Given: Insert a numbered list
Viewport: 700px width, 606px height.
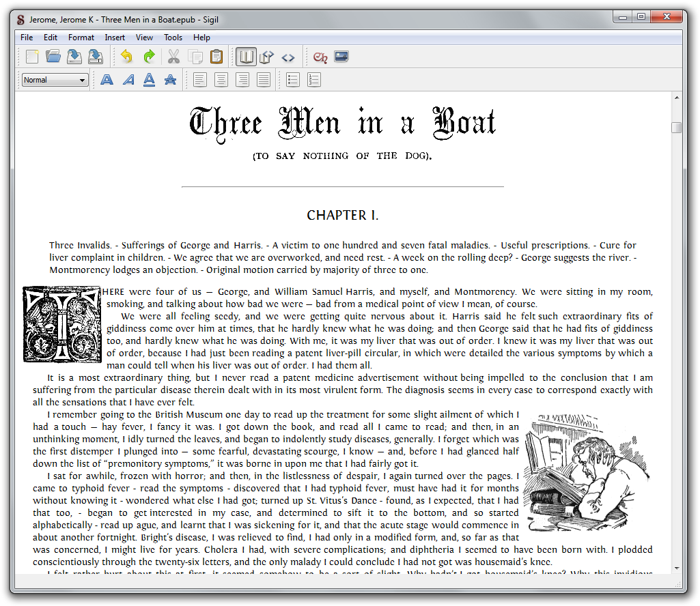Looking at the screenshot, I should point(314,80).
